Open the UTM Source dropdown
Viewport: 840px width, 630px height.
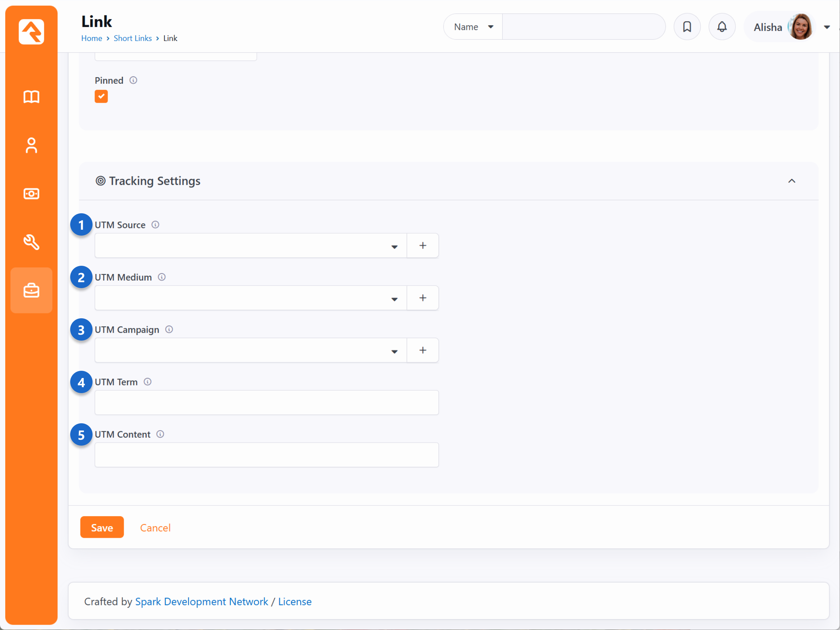tap(251, 246)
